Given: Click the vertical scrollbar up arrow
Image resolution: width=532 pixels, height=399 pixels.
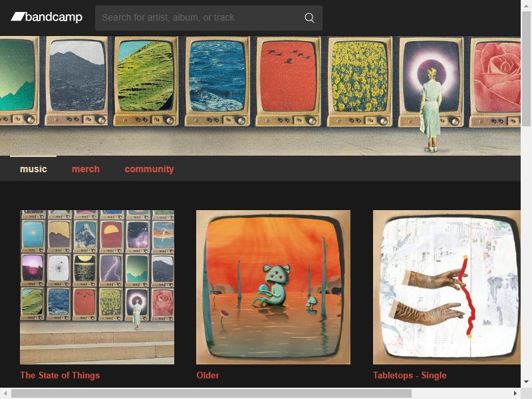Looking at the screenshot, I should [526, 4].
